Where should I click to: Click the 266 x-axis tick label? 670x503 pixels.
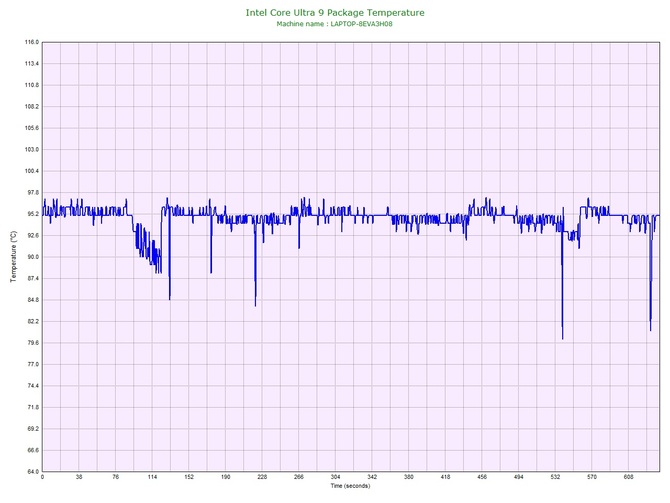click(299, 477)
